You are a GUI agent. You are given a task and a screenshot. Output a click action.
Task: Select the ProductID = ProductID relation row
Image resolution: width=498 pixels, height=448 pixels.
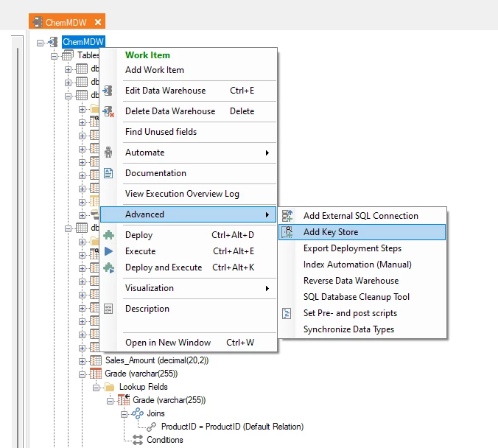232,427
